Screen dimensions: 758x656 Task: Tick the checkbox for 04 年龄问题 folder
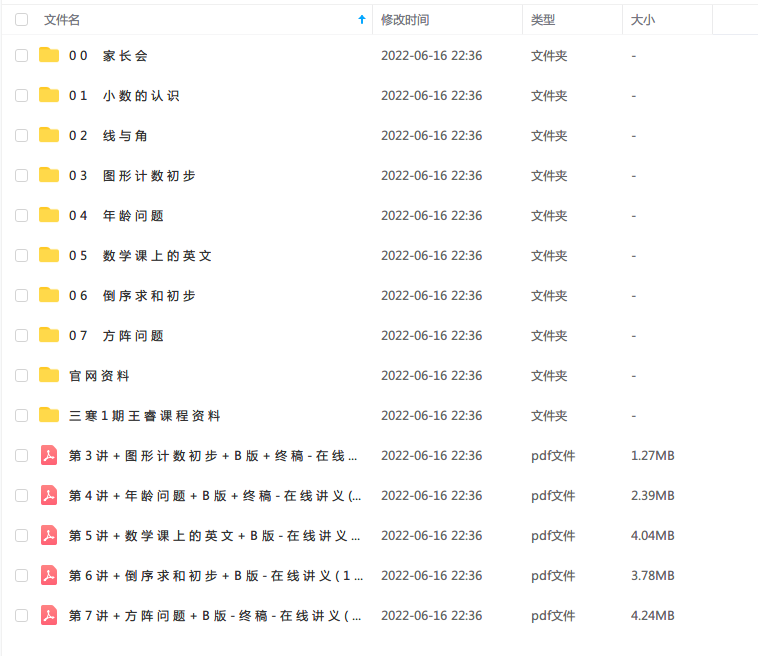tap(21, 216)
